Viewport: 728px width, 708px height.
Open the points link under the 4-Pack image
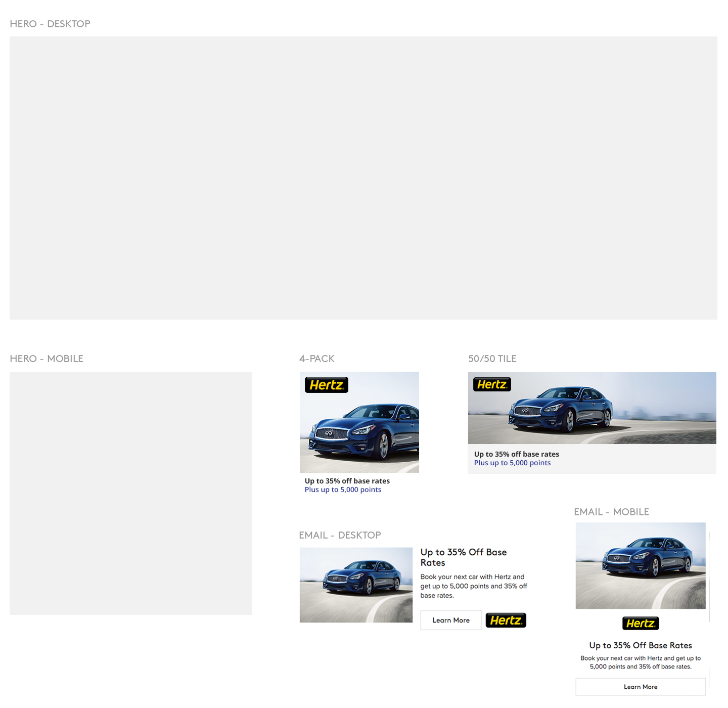tap(343, 490)
